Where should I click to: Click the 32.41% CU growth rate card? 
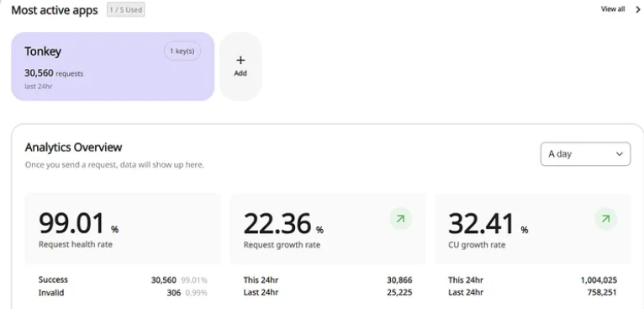(533, 228)
